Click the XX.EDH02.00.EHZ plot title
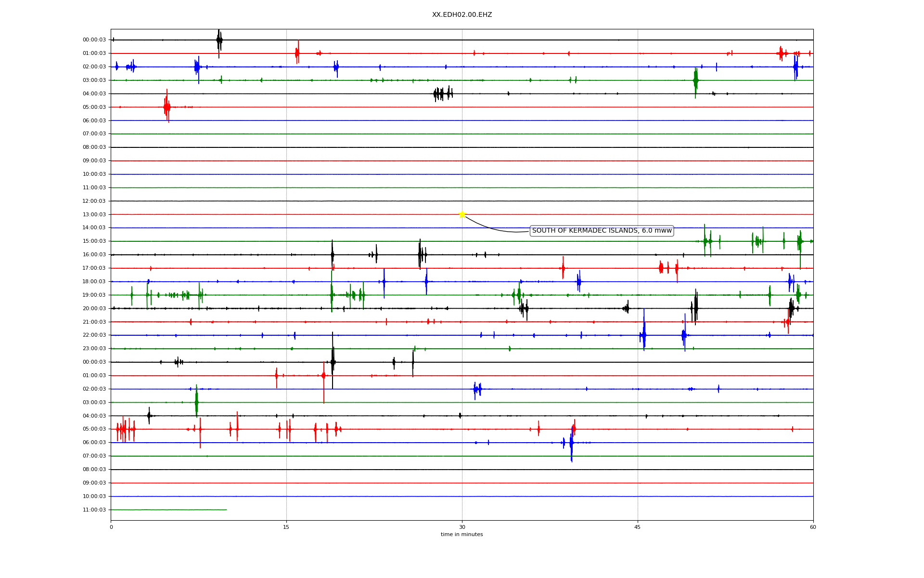The image size is (924, 578). (x=462, y=15)
